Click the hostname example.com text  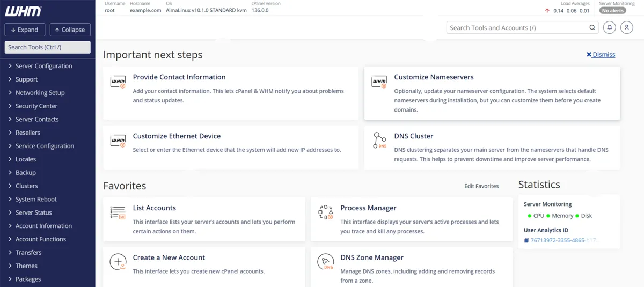tap(145, 10)
